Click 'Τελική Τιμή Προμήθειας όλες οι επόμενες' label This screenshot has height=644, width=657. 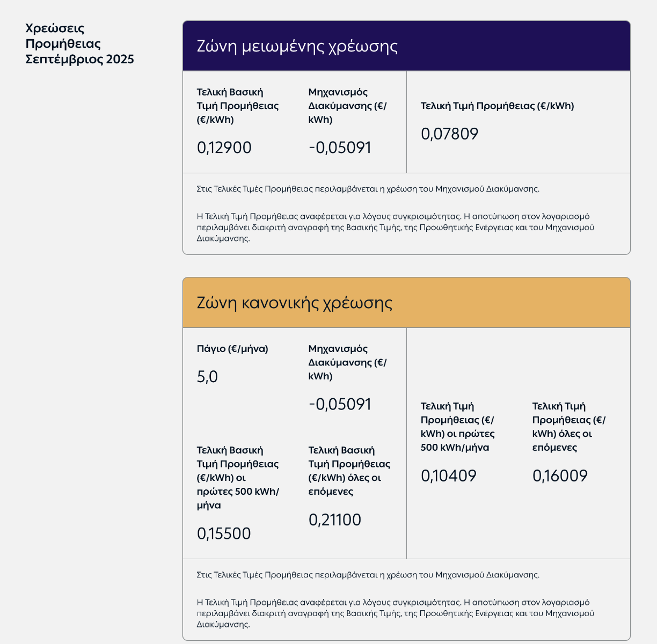[x=569, y=427]
